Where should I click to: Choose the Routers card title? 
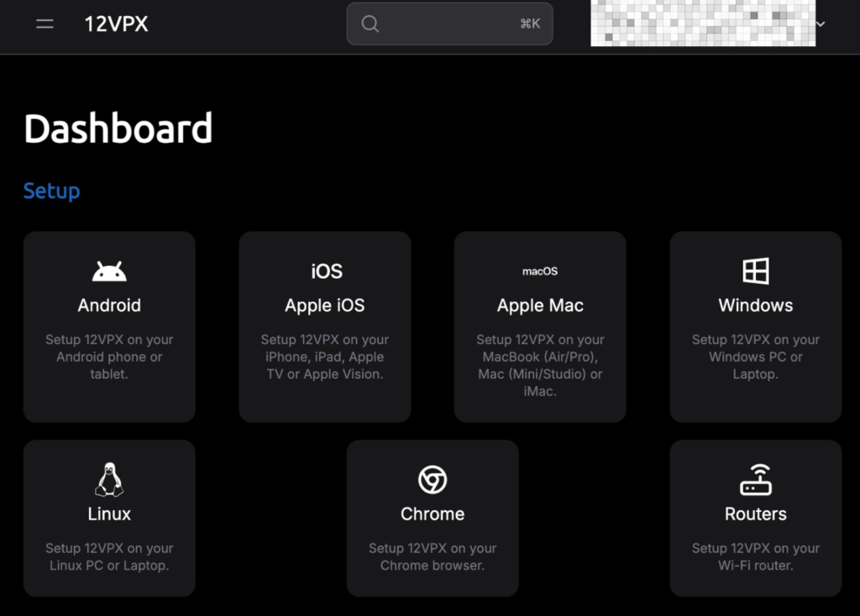(x=756, y=514)
